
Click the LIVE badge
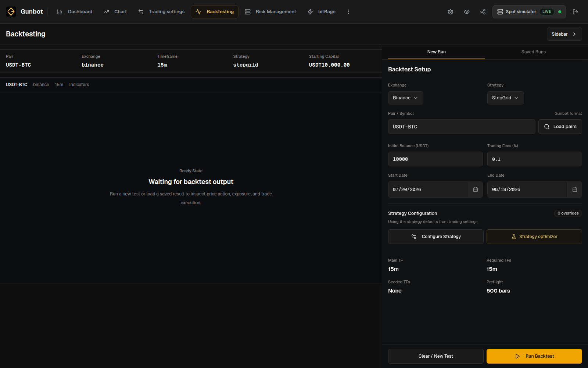pos(547,12)
